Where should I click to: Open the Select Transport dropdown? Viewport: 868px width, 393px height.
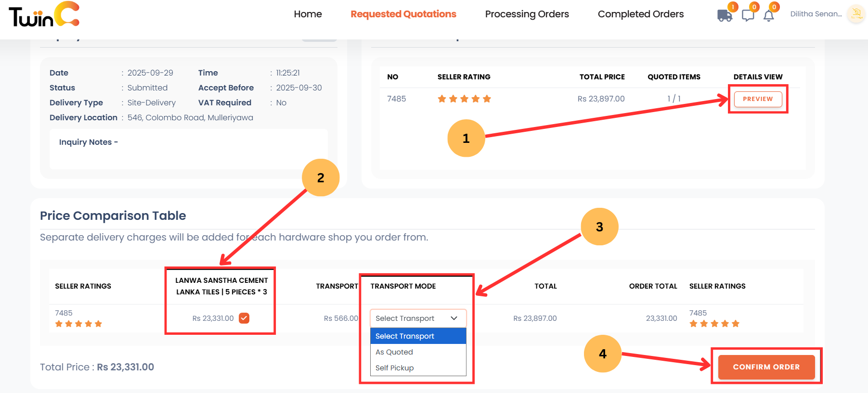coord(418,318)
